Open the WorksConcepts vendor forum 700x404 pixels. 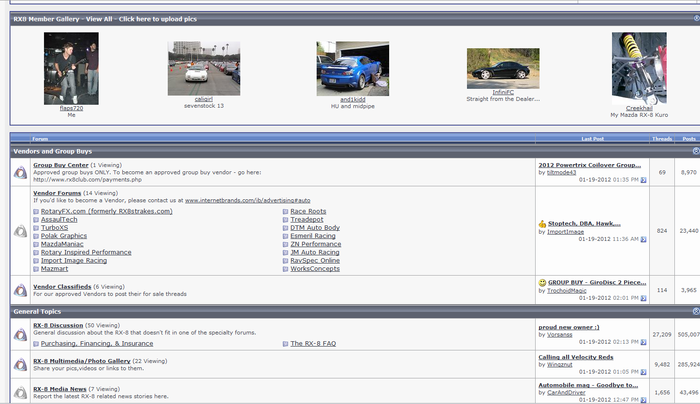point(315,269)
